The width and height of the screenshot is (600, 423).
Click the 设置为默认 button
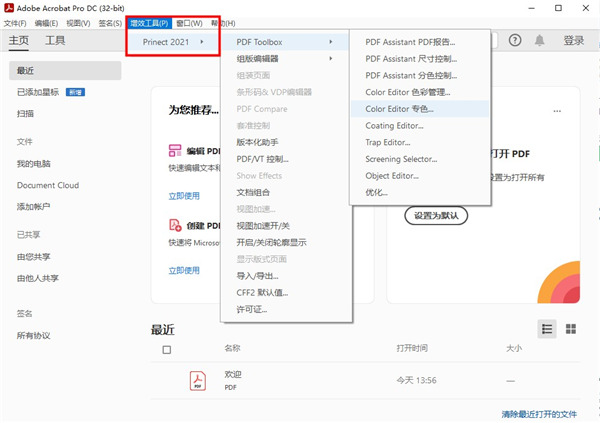tap(436, 216)
